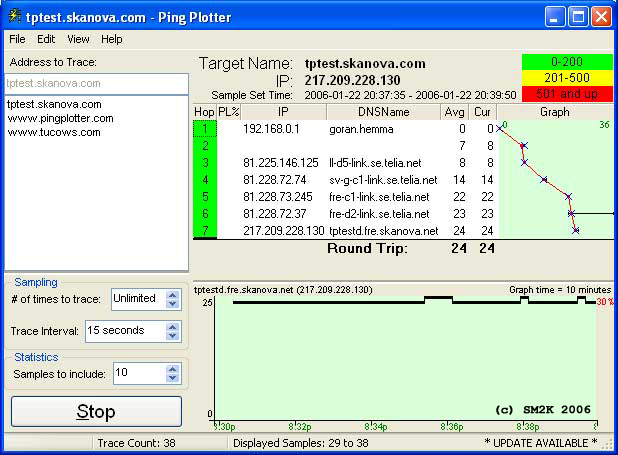Select hop 2 number cell
The image size is (618, 455).
pyautogui.click(x=205, y=146)
